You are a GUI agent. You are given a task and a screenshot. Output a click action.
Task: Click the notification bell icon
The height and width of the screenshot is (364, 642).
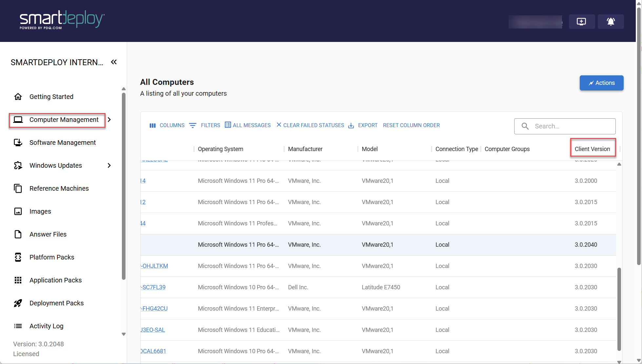[611, 22]
